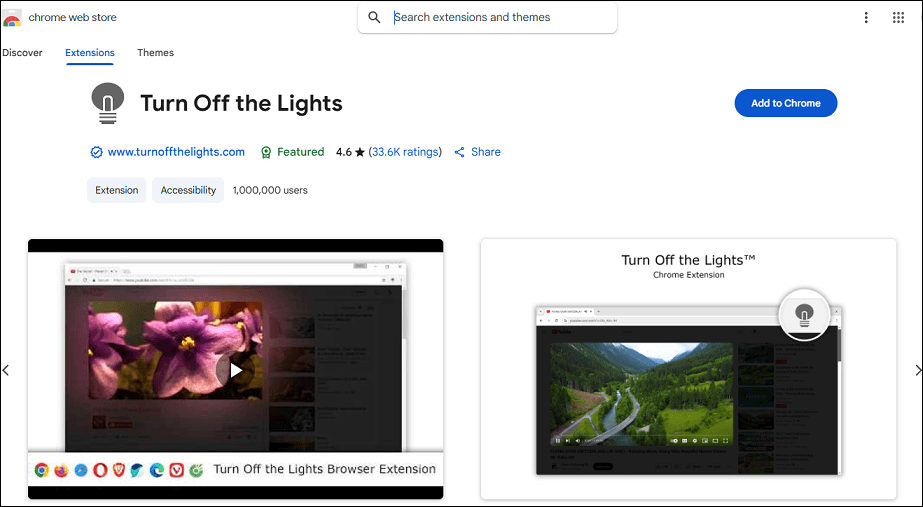The height and width of the screenshot is (507, 923).
Task: Click the Turn Off the Lights lamp icon
Action: click(108, 103)
